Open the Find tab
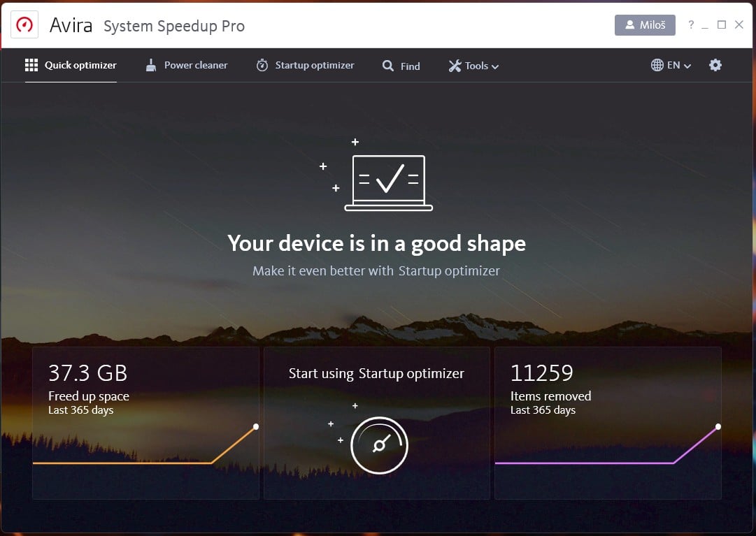Viewport: 756px width, 536px height. [x=401, y=66]
